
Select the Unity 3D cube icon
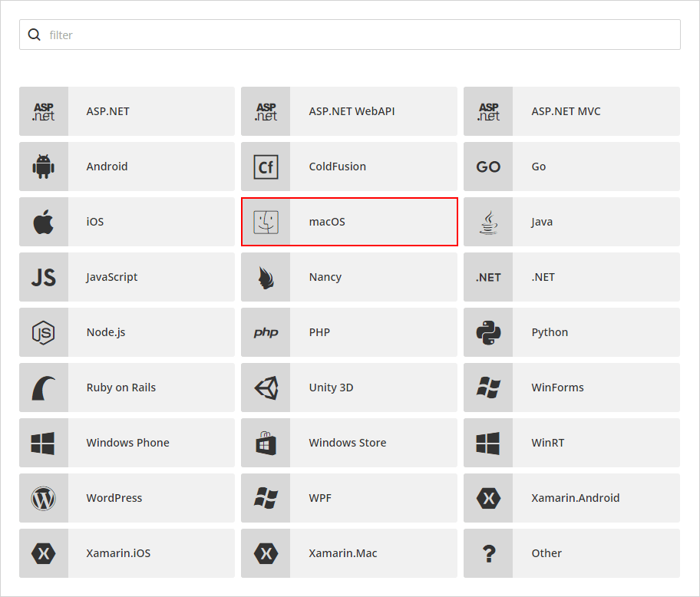266,388
